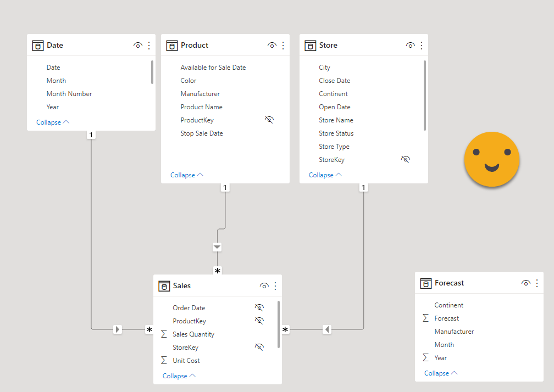Click filter direction arrow on Date-Sales relationship

[x=118, y=329]
